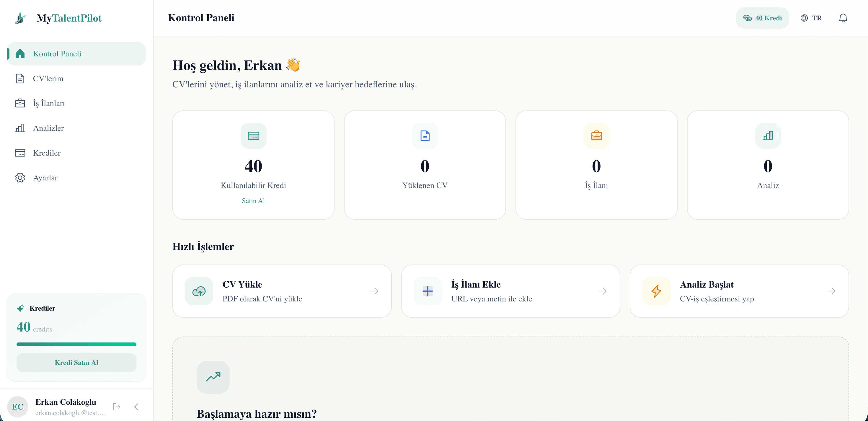This screenshot has width=868, height=421.
Task: Open the TR language selector
Action: click(811, 18)
